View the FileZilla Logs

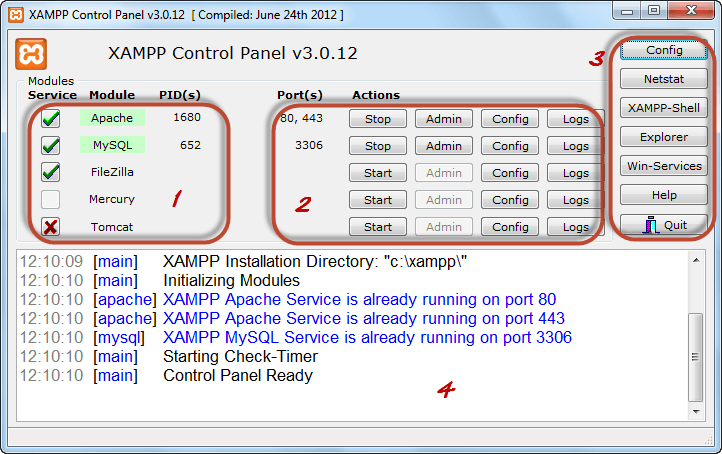click(x=576, y=173)
